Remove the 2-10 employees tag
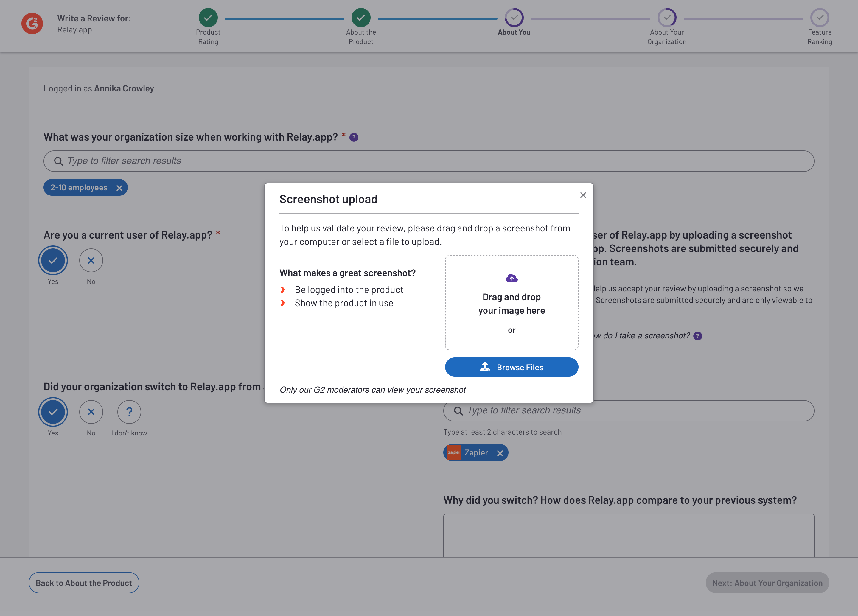 [x=119, y=188]
